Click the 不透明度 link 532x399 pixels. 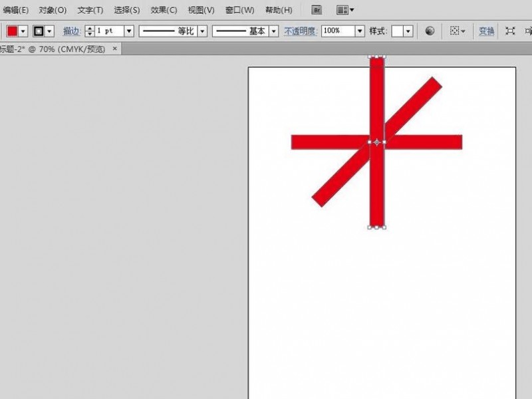tap(301, 31)
